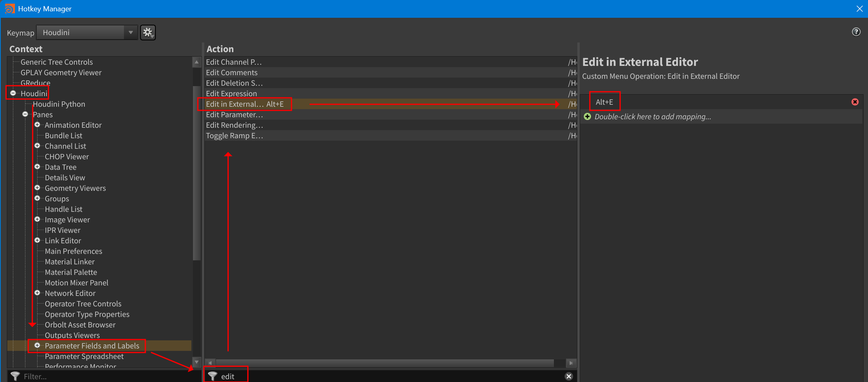The width and height of the screenshot is (868, 382).
Task: Collapse the Houdini context node
Action: 13,93
